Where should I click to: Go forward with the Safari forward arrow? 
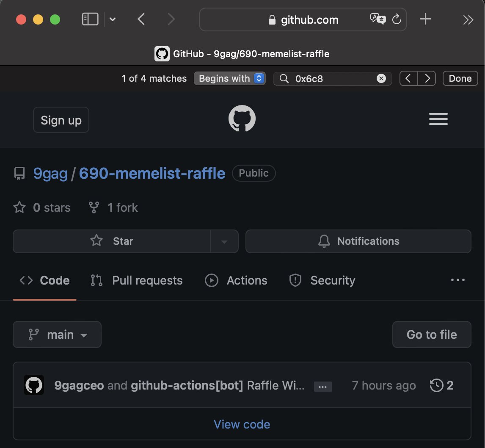click(x=171, y=19)
